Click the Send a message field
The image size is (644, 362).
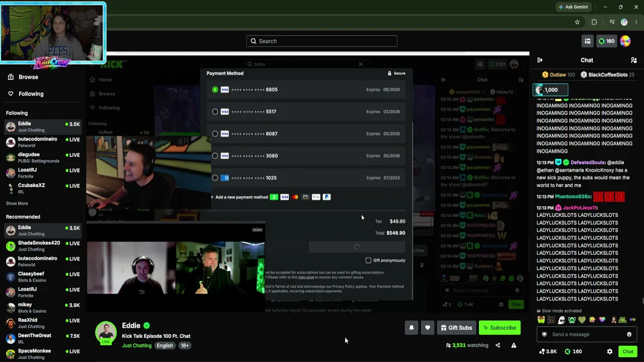point(586,334)
